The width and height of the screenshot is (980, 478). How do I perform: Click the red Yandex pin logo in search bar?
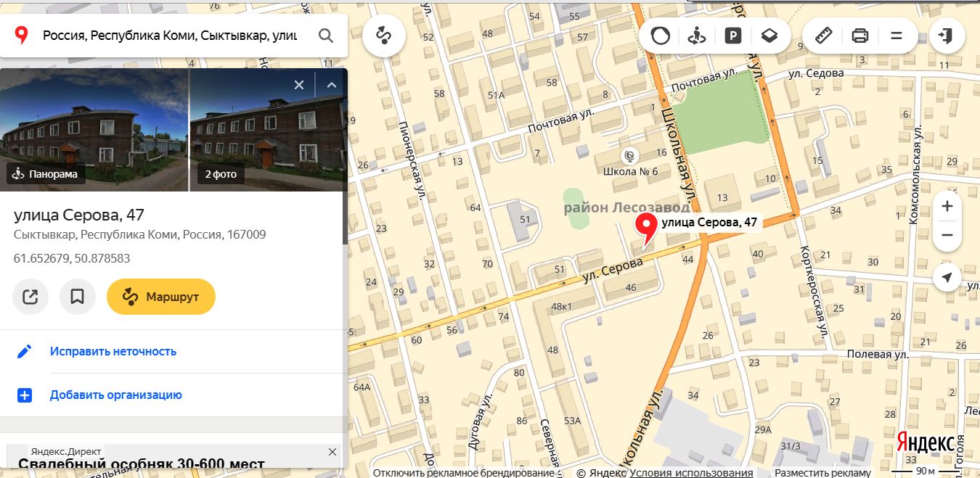pyautogui.click(x=23, y=36)
